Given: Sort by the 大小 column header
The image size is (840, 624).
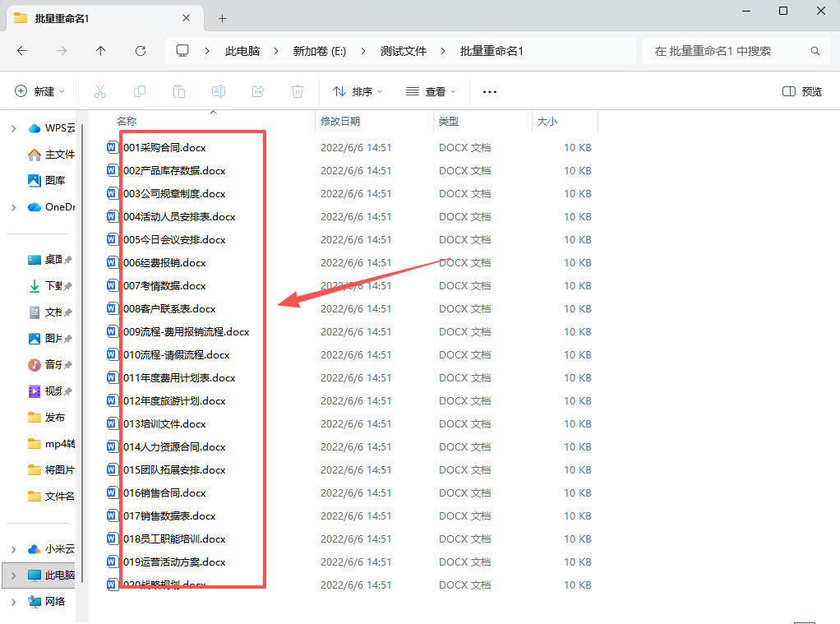Looking at the screenshot, I should pyautogui.click(x=547, y=121).
